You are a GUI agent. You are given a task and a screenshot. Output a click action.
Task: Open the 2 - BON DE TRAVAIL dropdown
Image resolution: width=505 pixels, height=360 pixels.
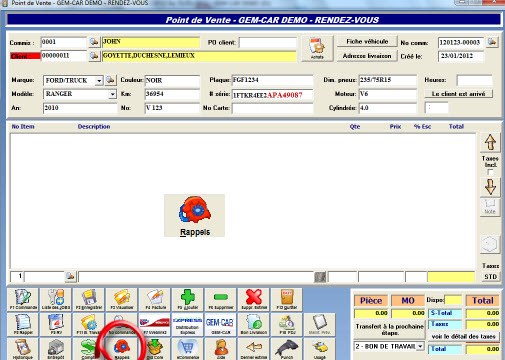pos(420,346)
